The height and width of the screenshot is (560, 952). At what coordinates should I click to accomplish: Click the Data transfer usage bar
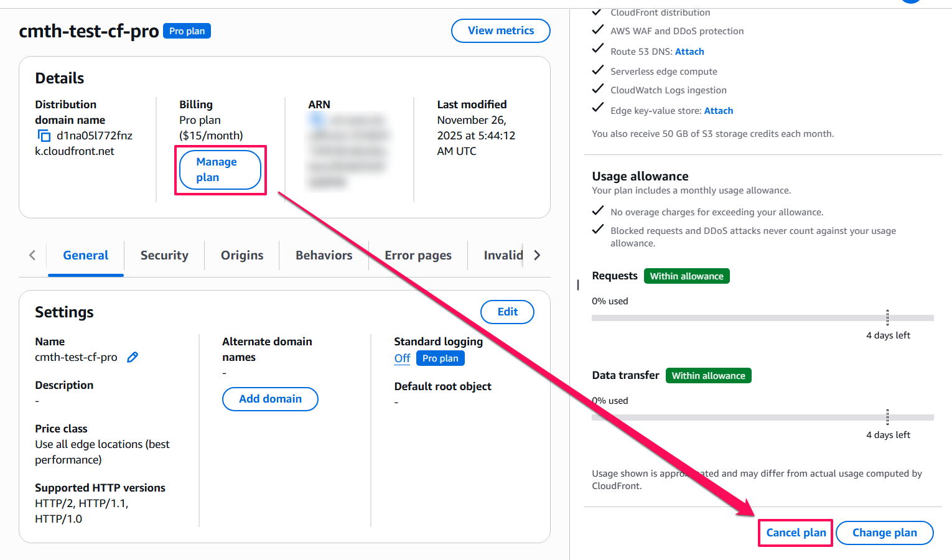coord(762,418)
